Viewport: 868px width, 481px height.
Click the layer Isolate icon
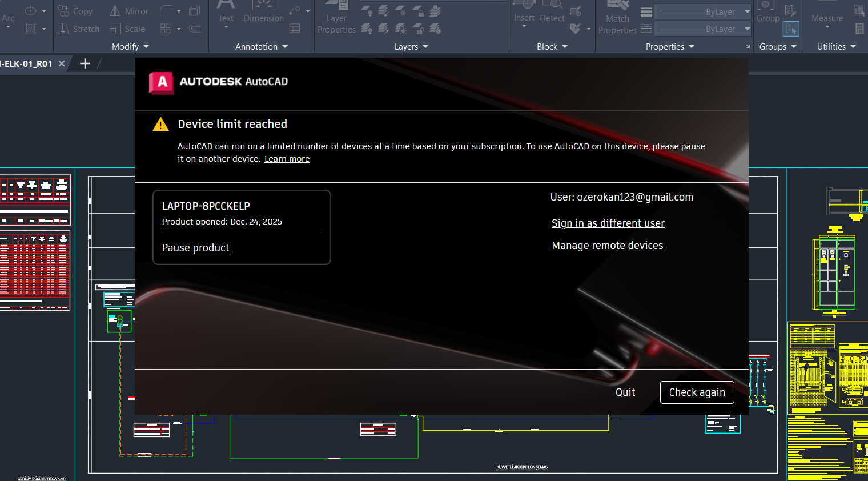click(384, 11)
